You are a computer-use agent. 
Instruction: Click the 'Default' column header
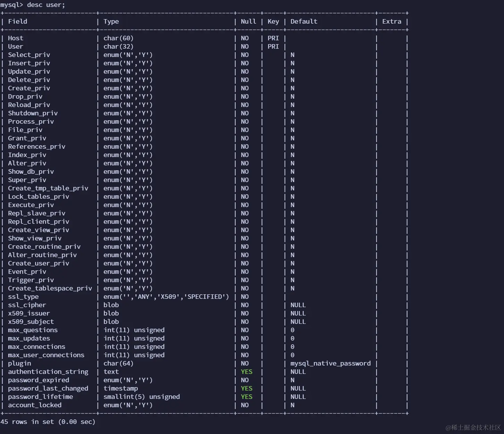point(304,22)
